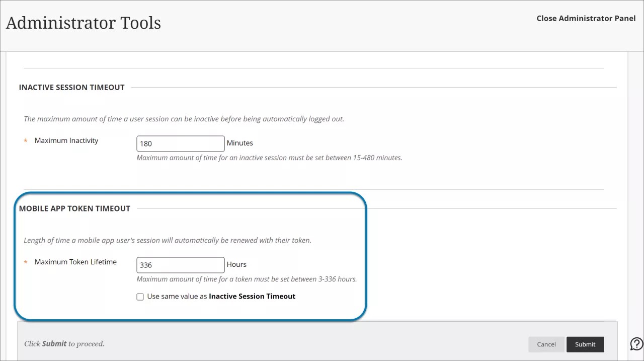Click inside the Maximum Token Lifetime hours field
644x361 pixels.
(x=180, y=265)
